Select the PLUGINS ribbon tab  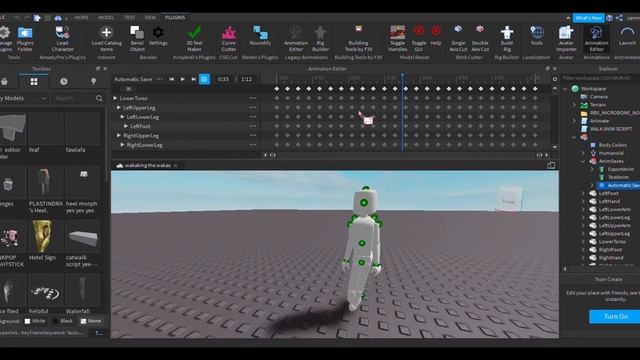175,18
